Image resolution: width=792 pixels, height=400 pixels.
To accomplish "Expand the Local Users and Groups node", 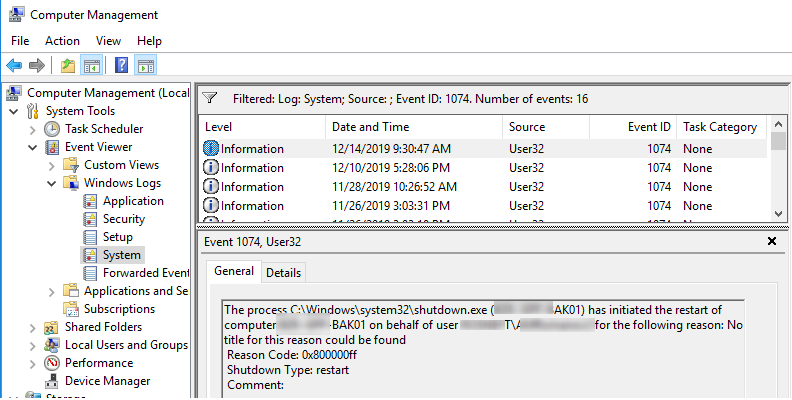I will point(33,346).
